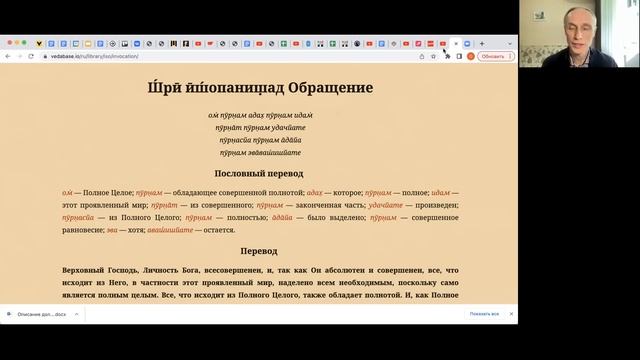Open the word link пӯрн̣асйа
640x360 pixels.
(x=78, y=218)
